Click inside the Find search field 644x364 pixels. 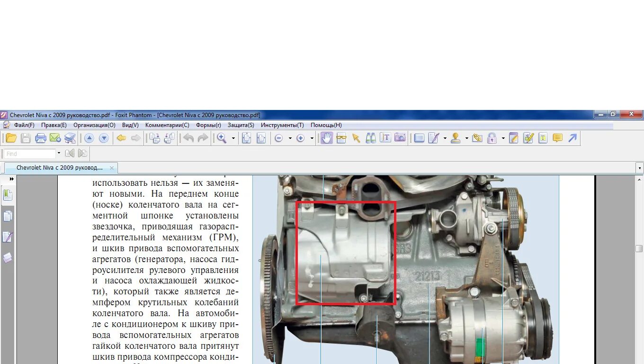pyautogui.click(x=30, y=154)
